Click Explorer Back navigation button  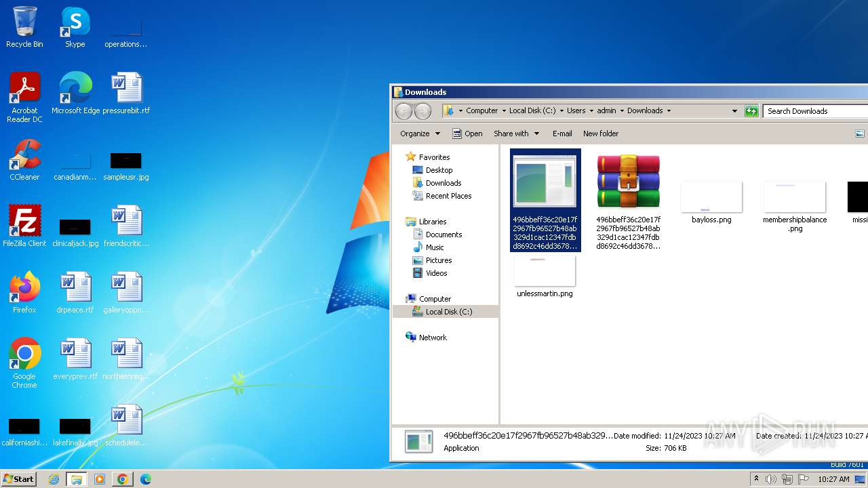[x=403, y=111]
